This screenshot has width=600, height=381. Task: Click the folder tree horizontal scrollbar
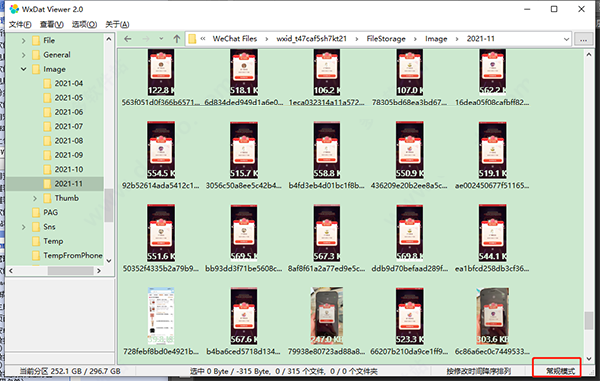coord(55,271)
